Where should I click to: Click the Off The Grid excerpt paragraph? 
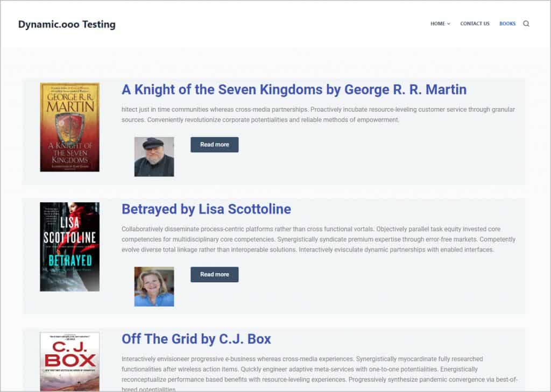pos(317,369)
